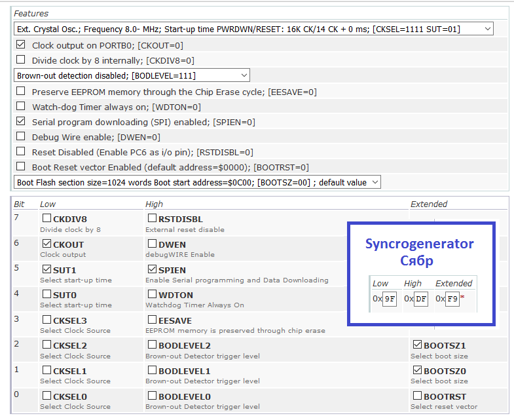The width and height of the screenshot is (514, 420).
Task: Tick Reset Disabled PC6 as i/o pin
Action: (21, 151)
